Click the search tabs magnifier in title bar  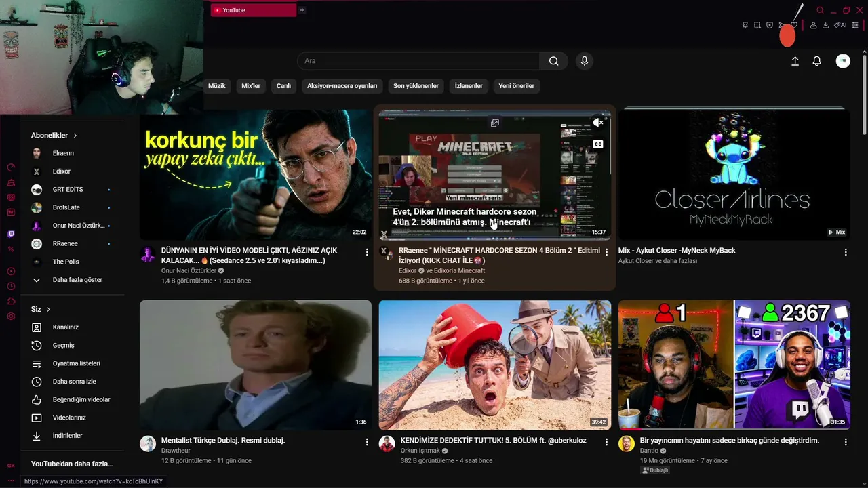point(820,10)
